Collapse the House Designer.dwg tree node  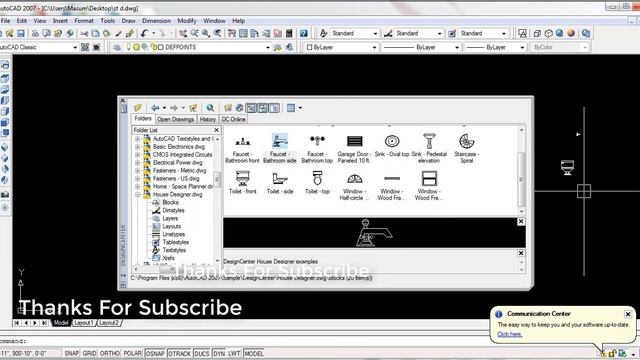pyautogui.click(x=138, y=195)
